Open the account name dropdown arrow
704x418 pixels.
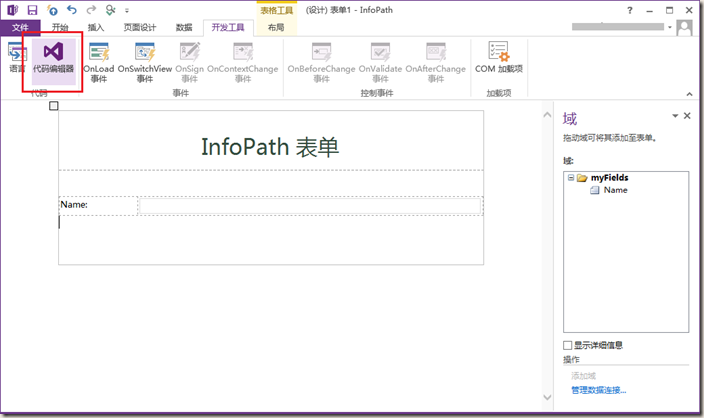(669, 27)
